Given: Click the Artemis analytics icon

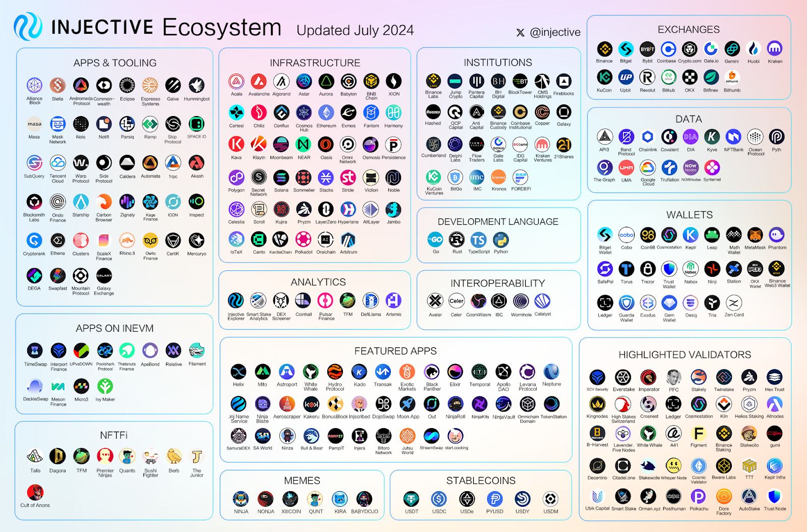Looking at the screenshot, I should (393, 301).
